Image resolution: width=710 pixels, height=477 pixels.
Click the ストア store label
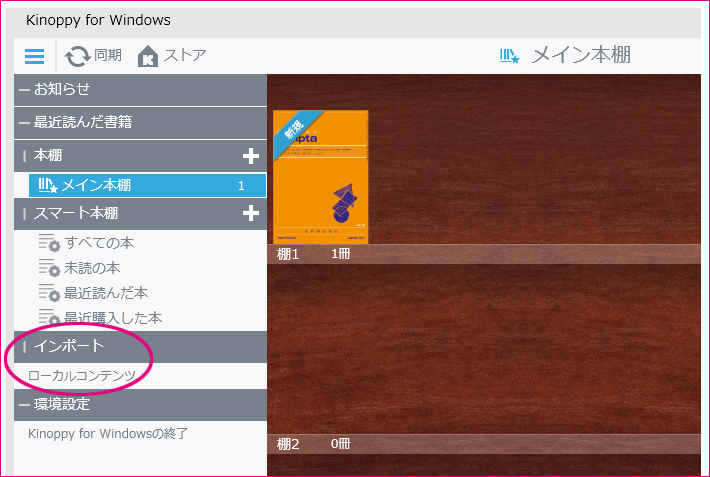pos(185,55)
